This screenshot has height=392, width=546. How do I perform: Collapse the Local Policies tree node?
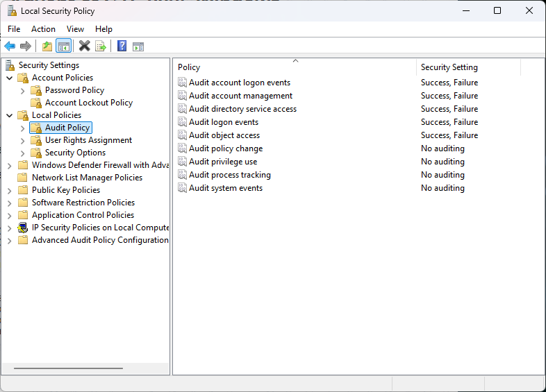click(10, 115)
